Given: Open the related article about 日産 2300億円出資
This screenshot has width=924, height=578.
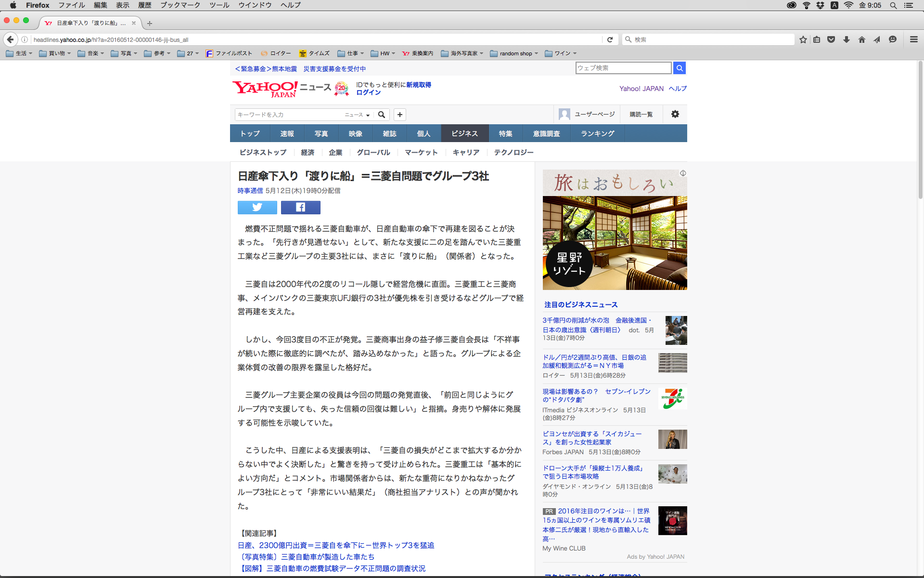Looking at the screenshot, I should tap(336, 545).
